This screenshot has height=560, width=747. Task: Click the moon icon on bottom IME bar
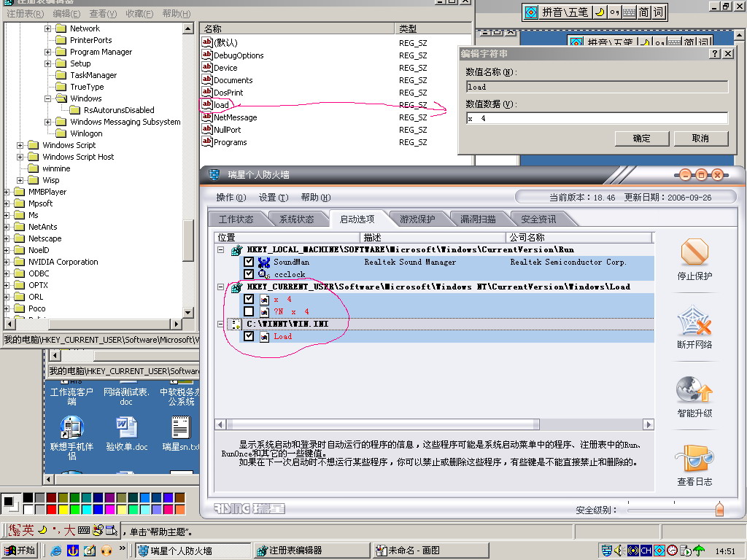coord(43,529)
